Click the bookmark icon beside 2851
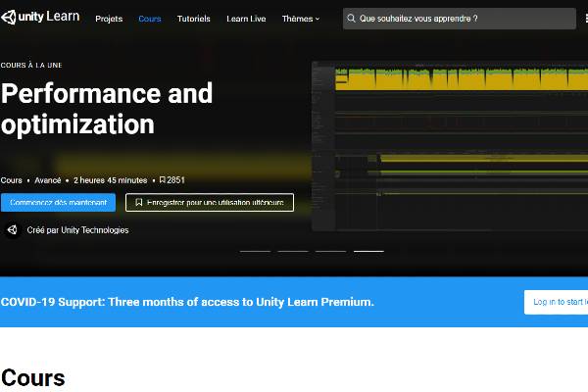 [x=163, y=180]
